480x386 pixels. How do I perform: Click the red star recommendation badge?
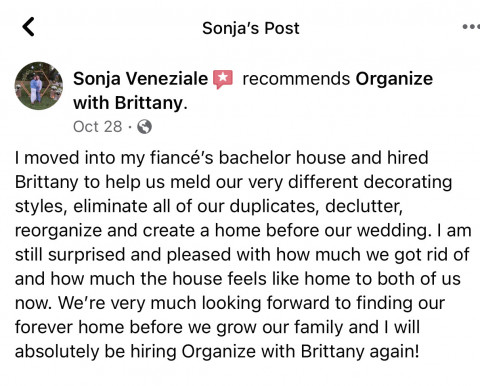click(x=223, y=79)
